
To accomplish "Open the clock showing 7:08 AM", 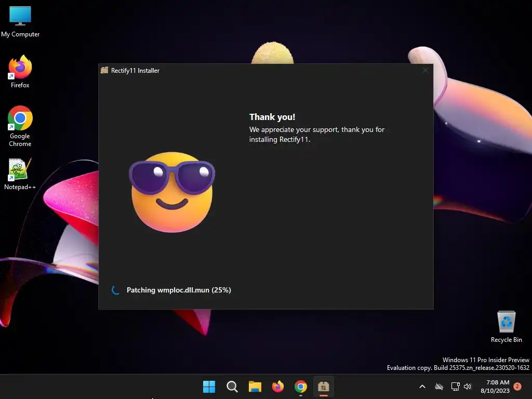I will (495, 387).
